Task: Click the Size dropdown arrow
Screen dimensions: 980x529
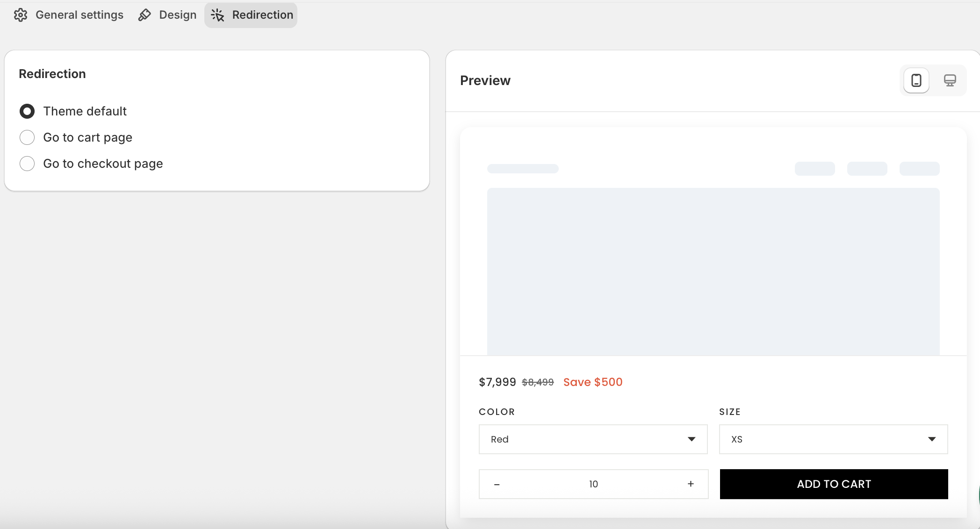Action: [x=932, y=439]
